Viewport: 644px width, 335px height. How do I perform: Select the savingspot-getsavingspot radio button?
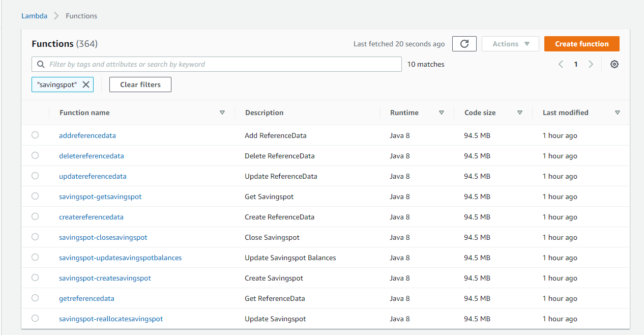[35, 196]
